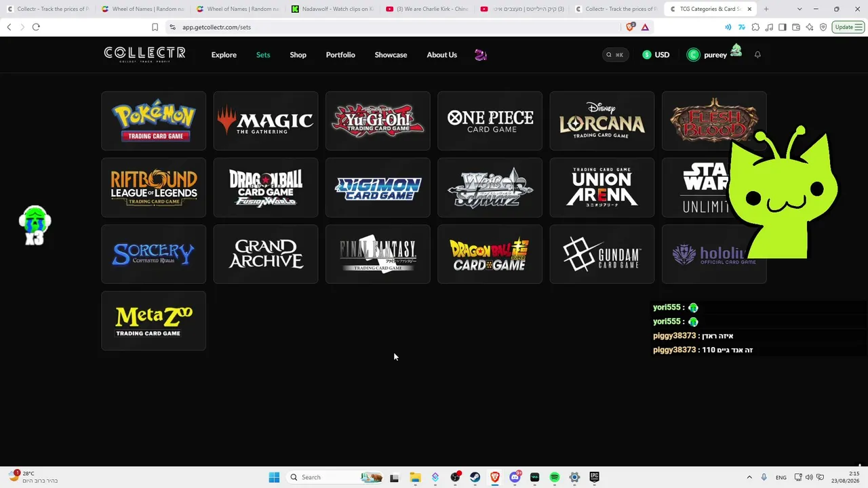868x488 pixels.
Task: Open the hololive Official Card Game tile
Action: coord(714,254)
